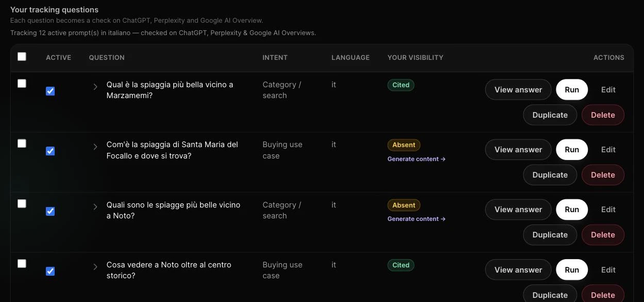Click the LANGUAGE column header
644x302 pixels.
point(351,58)
